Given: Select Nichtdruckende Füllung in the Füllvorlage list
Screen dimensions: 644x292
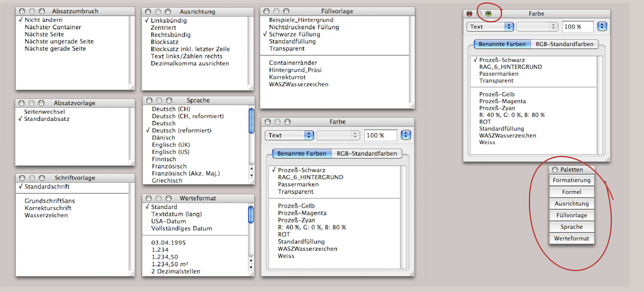Looking at the screenshot, I should click(304, 27).
